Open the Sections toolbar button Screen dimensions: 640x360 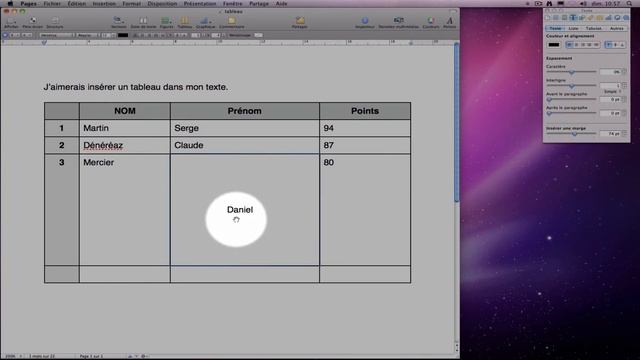[x=118, y=21]
